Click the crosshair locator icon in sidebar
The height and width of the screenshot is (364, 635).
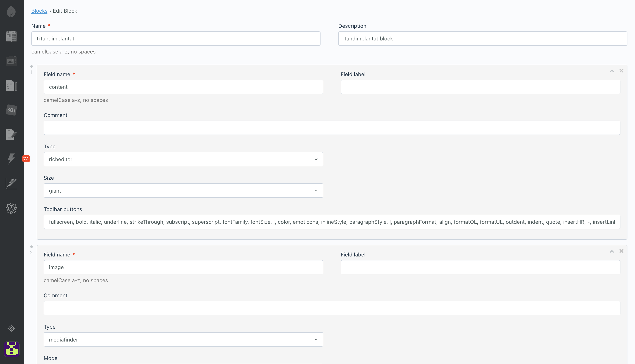point(11,328)
